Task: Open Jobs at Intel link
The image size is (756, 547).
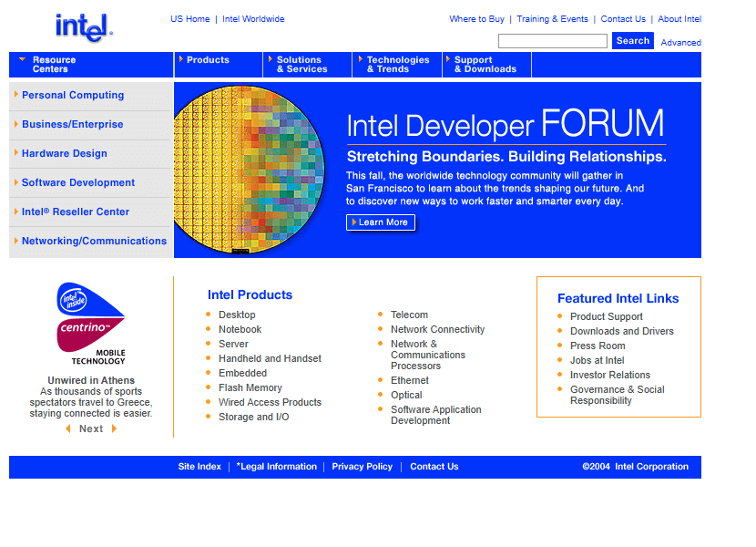Action: (x=597, y=360)
